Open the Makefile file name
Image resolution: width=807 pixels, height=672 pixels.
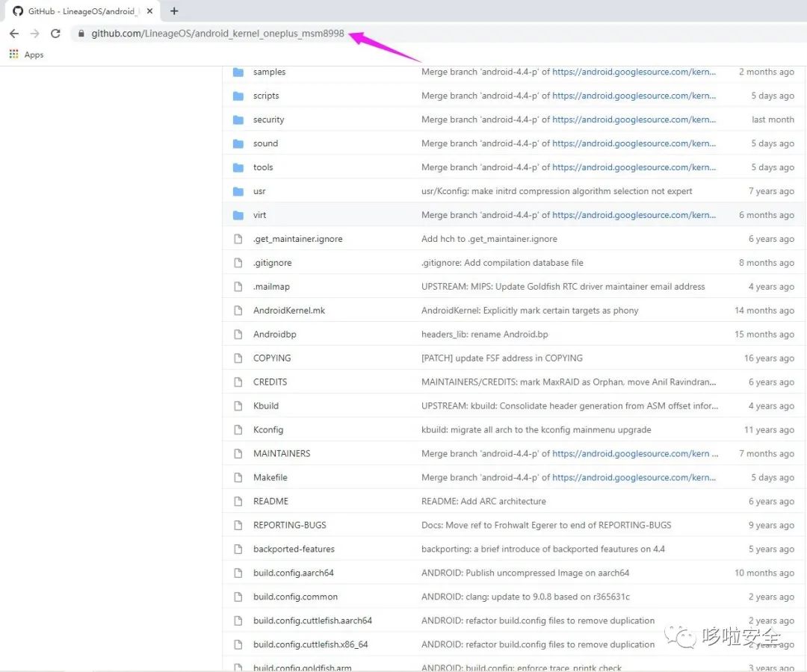click(270, 478)
